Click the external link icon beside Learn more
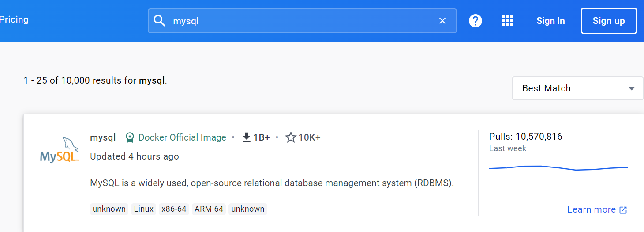 point(623,210)
